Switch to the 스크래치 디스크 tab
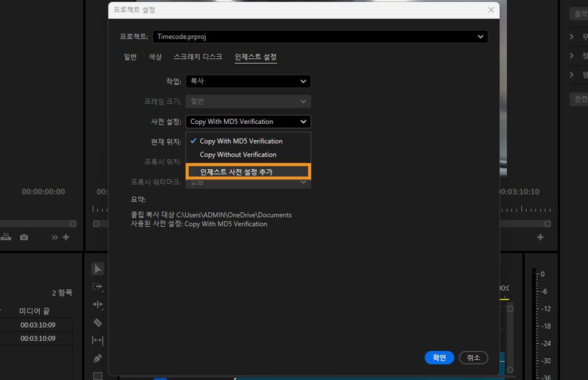 (198, 56)
